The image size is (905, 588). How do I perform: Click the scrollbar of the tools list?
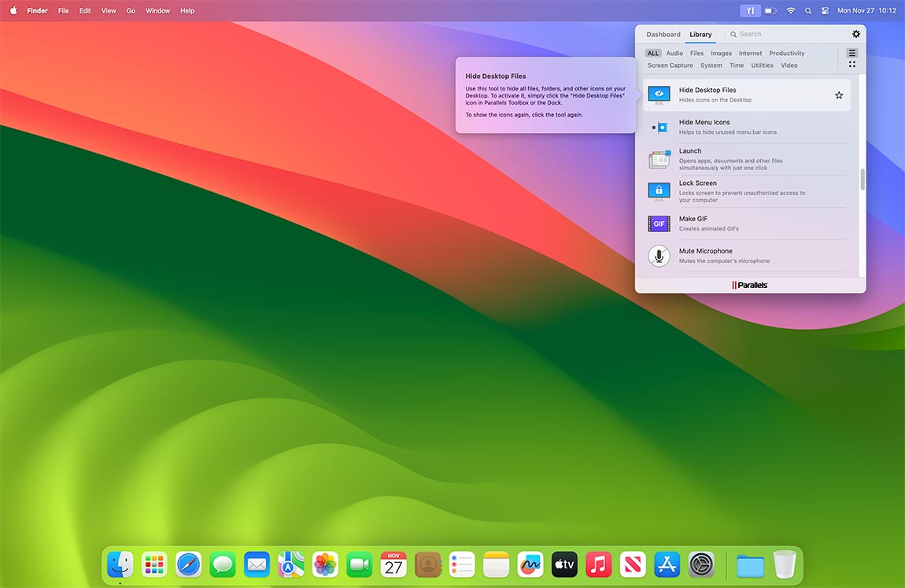click(x=863, y=181)
